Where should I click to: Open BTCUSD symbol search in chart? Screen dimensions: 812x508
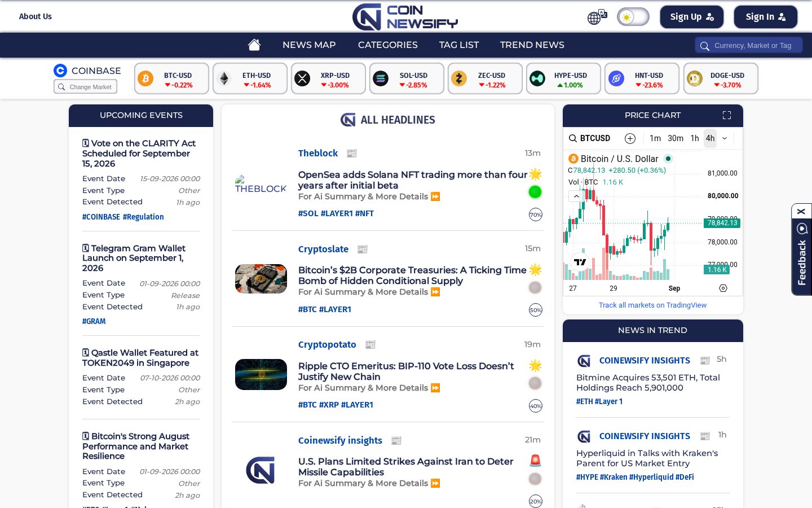590,138
